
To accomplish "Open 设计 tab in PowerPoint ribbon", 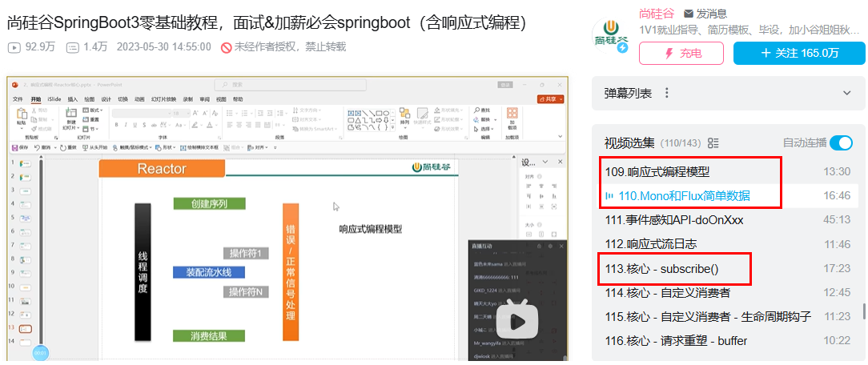I will pyautogui.click(x=106, y=99).
